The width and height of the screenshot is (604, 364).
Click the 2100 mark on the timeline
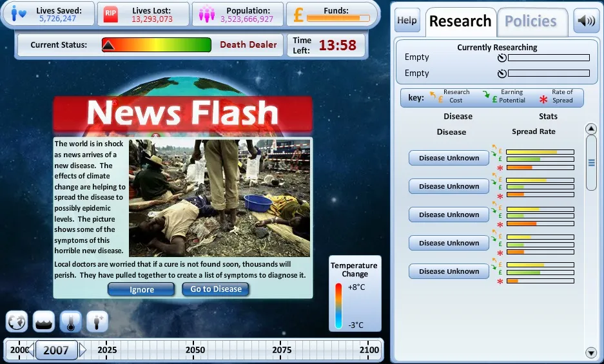coord(369,350)
